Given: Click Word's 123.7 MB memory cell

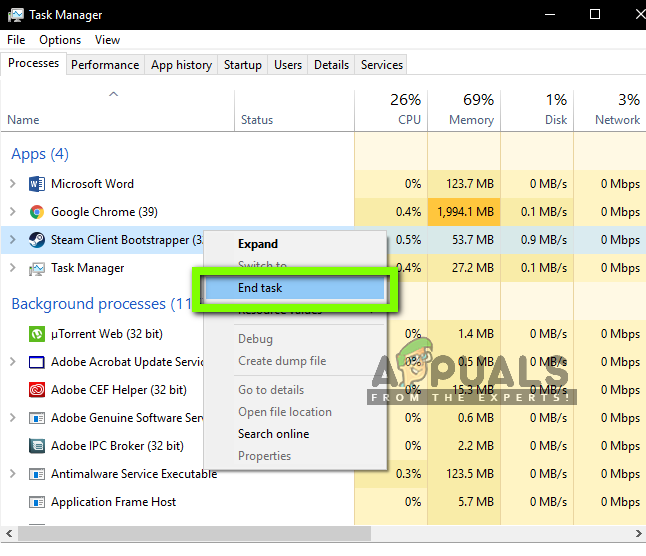Looking at the screenshot, I should (x=464, y=184).
